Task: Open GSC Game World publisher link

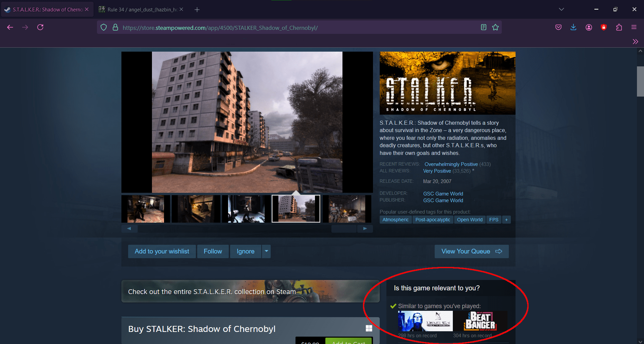Action: point(443,200)
